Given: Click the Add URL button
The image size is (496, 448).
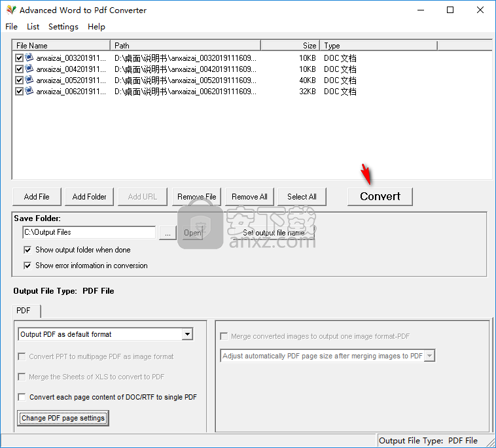Looking at the screenshot, I should point(143,197).
